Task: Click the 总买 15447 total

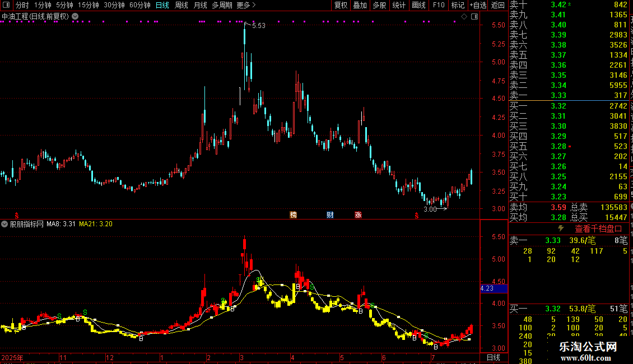Action: pos(599,217)
